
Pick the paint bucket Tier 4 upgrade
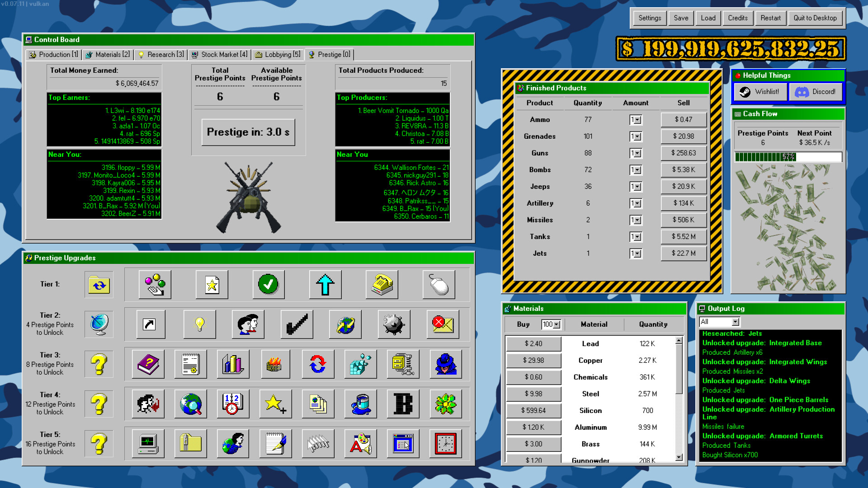point(361,404)
